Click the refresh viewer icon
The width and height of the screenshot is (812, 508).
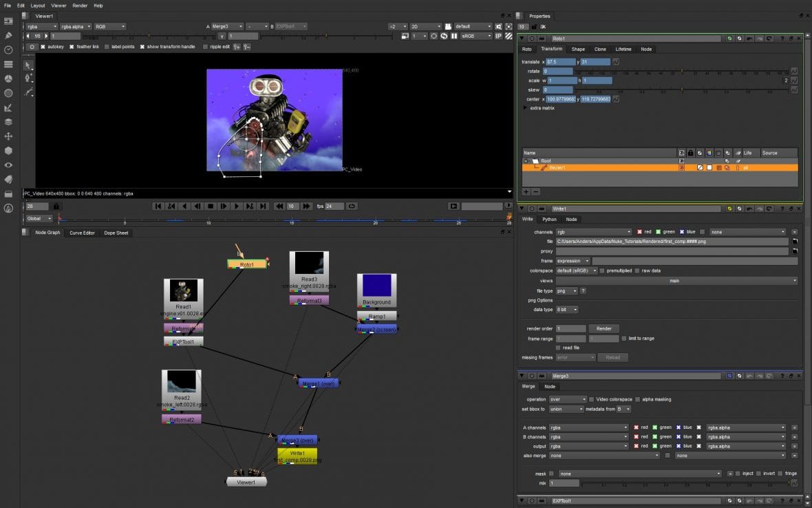444,36
